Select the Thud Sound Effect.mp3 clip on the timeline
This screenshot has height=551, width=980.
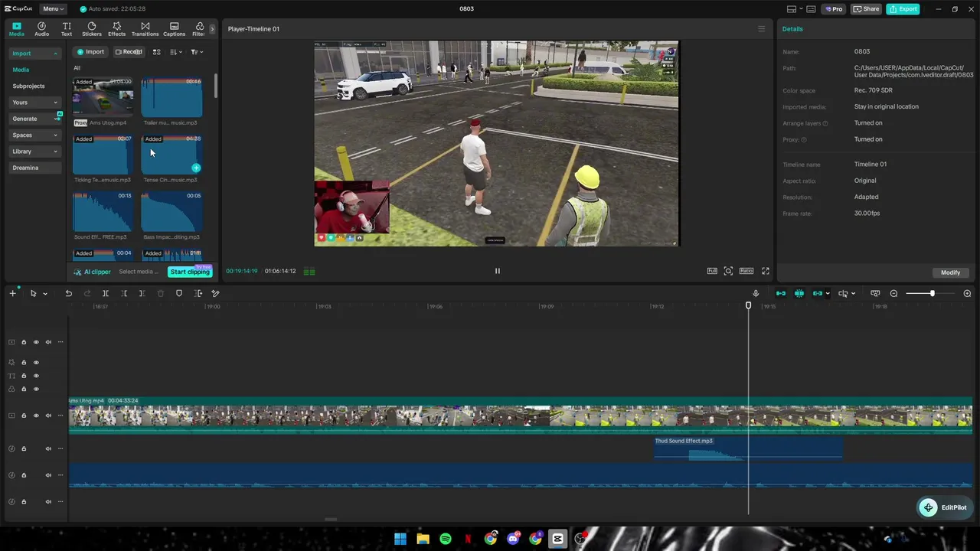[x=748, y=448]
